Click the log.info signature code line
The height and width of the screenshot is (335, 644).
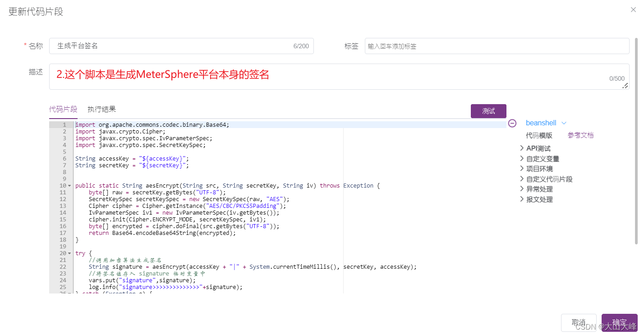(x=166, y=287)
